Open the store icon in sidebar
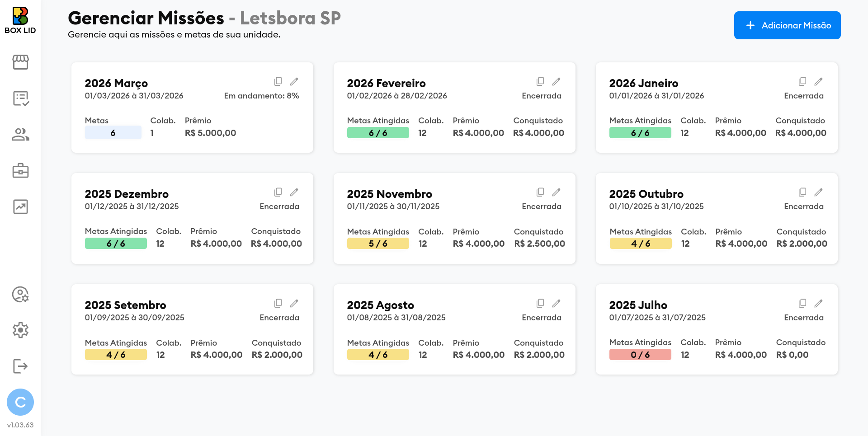 pos(20,62)
